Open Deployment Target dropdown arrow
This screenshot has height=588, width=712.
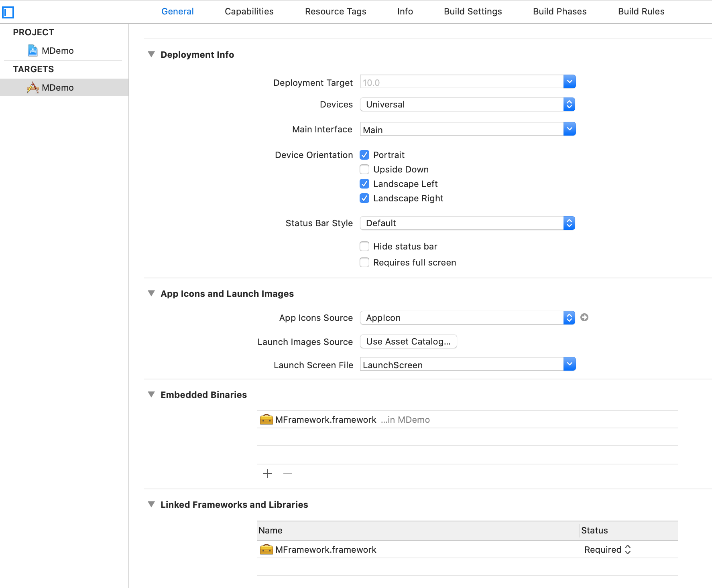[570, 82]
